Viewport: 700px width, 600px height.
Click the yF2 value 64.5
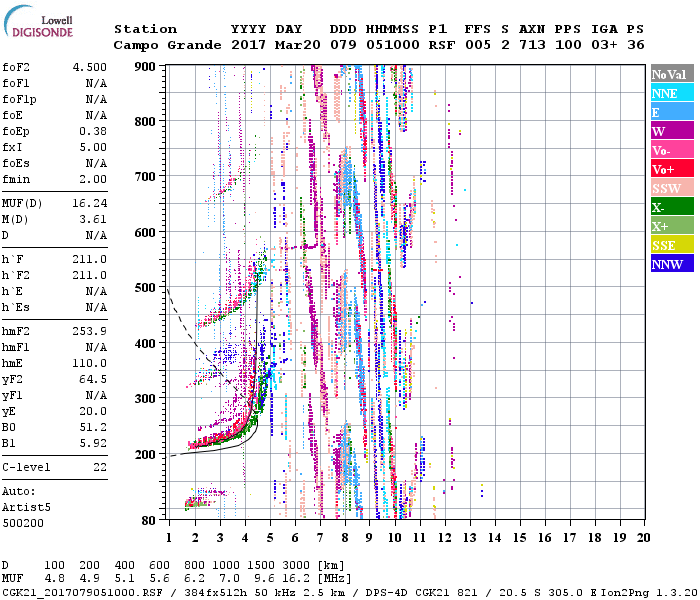coord(93,379)
